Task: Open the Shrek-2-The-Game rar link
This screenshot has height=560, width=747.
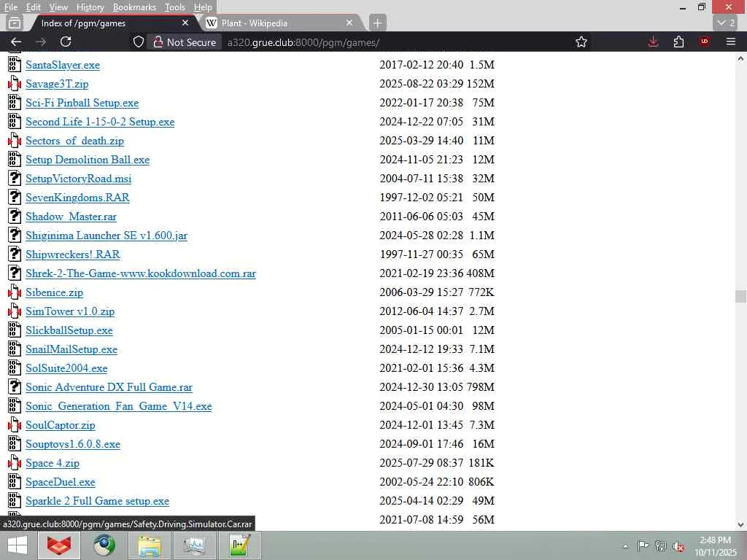Action: coord(141,273)
